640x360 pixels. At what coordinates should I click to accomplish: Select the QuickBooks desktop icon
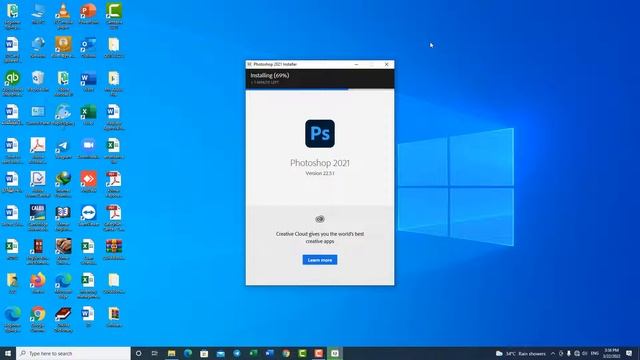coord(12,83)
